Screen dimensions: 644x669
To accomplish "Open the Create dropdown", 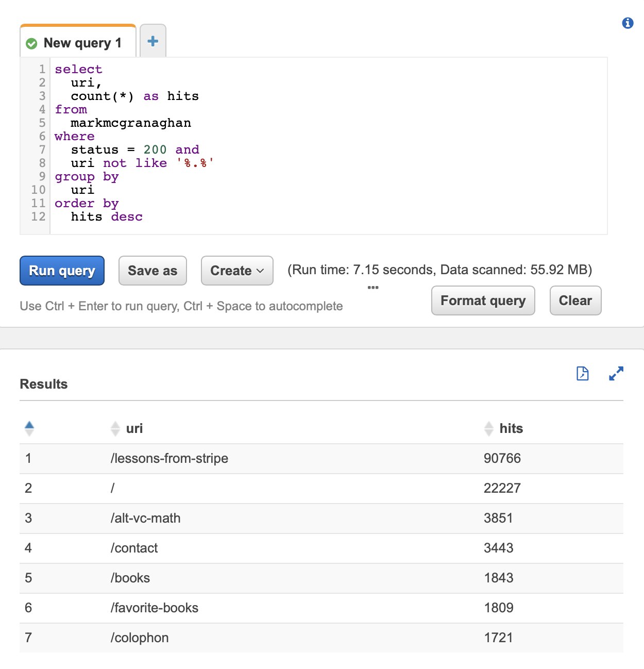I will [x=237, y=271].
